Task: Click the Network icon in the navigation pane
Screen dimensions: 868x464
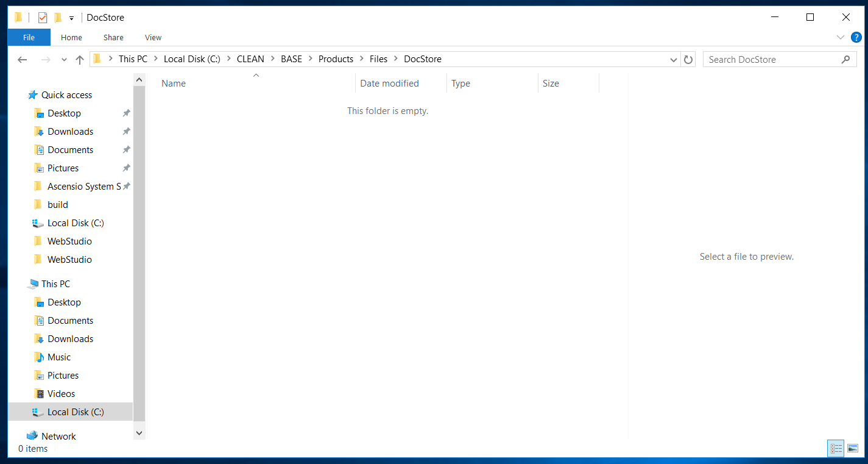Action: click(x=32, y=436)
